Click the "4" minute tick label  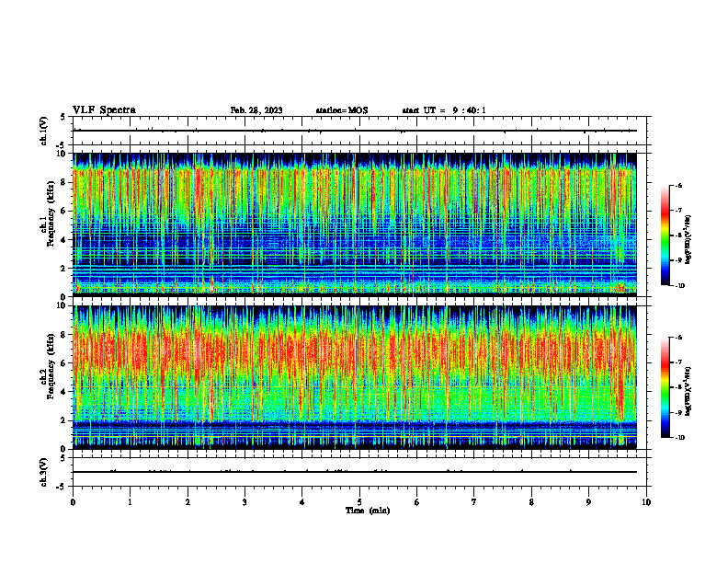[302, 502]
